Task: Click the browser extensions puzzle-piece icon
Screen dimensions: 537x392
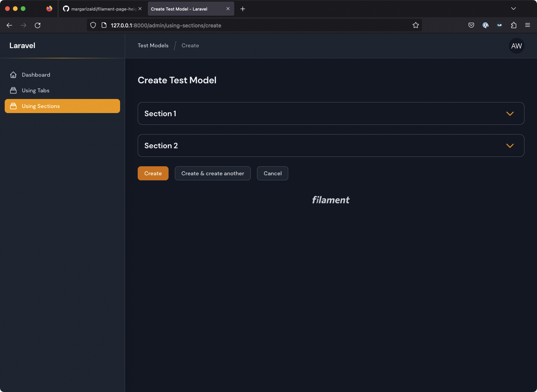Action: coord(514,25)
